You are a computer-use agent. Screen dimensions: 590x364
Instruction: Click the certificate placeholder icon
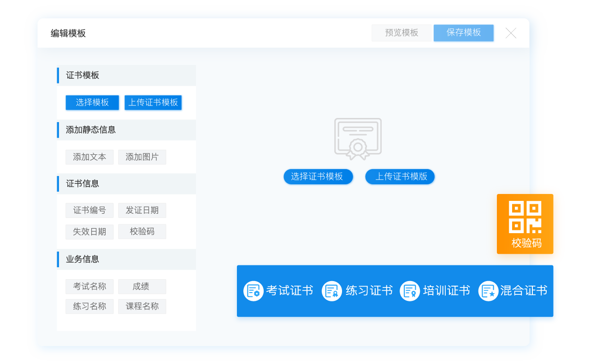click(x=358, y=139)
